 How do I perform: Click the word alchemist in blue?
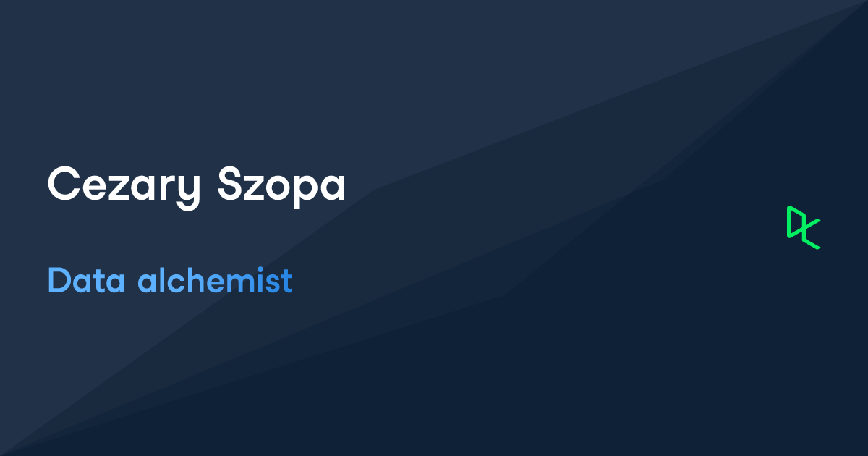click(215, 281)
